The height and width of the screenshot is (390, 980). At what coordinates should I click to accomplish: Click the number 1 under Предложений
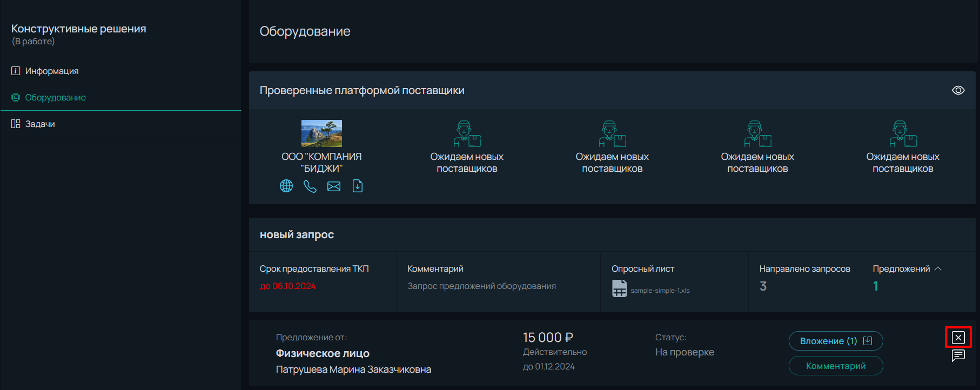(x=876, y=286)
